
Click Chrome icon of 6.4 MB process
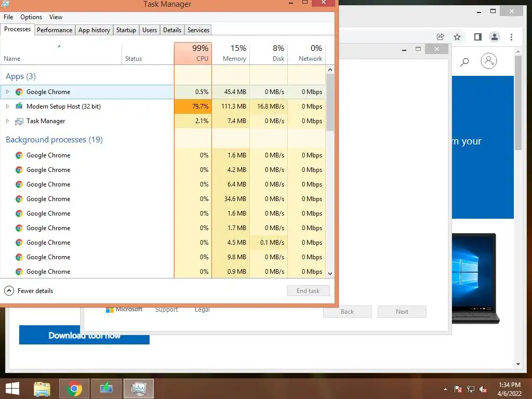[x=19, y=184]
